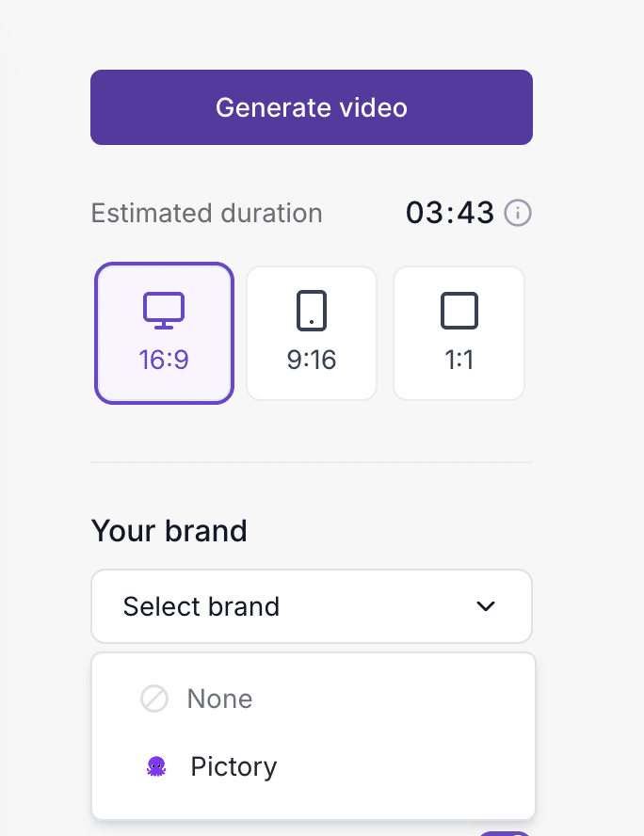644x836 pixels.
Task: Select the 1:1 aspect ratio option
Action: point(459,334)
